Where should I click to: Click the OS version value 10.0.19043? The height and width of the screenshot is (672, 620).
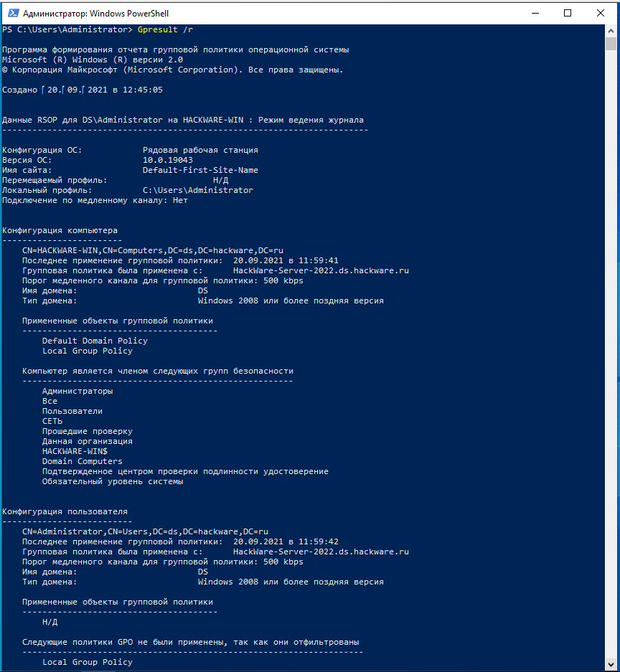pyautogui.click(x=168, y=160)
